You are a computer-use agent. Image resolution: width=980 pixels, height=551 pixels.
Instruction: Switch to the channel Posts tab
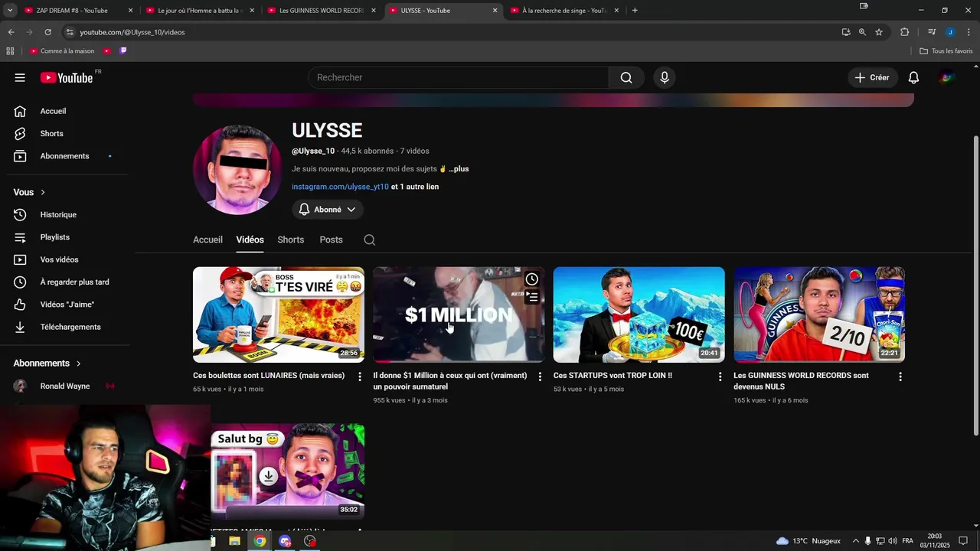point(331,240)
